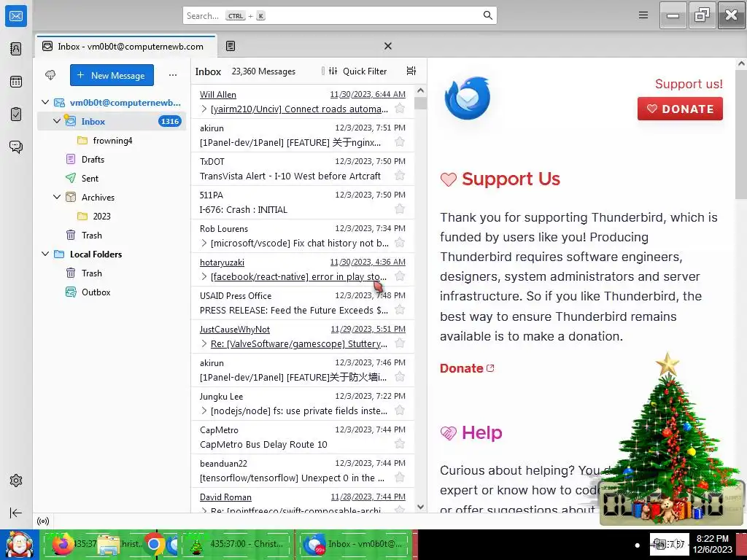Expand the hotaryuzaki thread
Image resolution: width=747 pixels, height=560 pixels.
[x=204, y=276]
